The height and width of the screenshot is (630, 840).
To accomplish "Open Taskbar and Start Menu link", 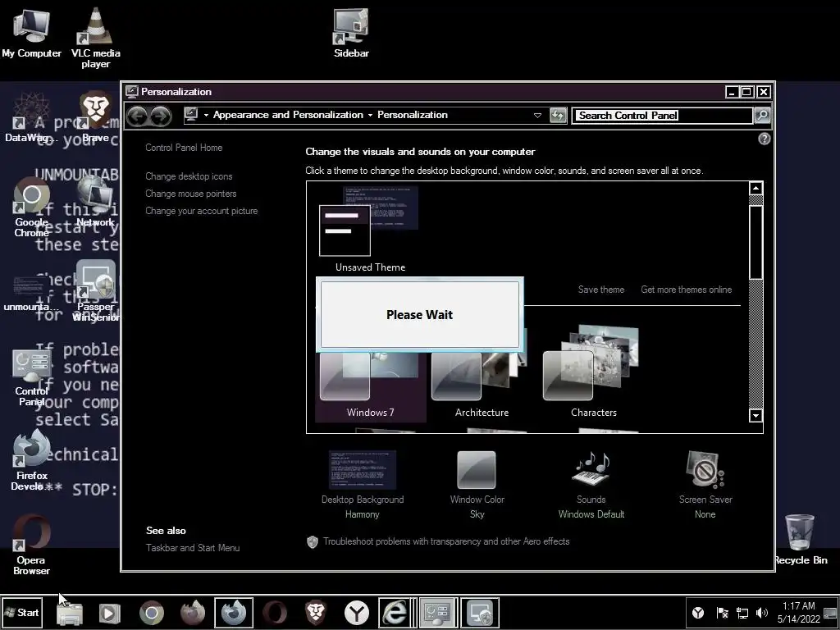I will 193,547.
